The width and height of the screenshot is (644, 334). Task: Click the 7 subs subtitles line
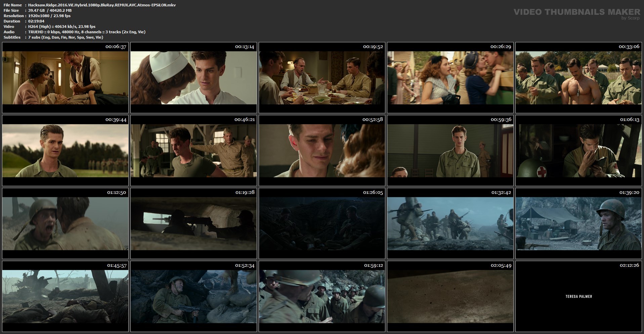[x=66, y=37]
